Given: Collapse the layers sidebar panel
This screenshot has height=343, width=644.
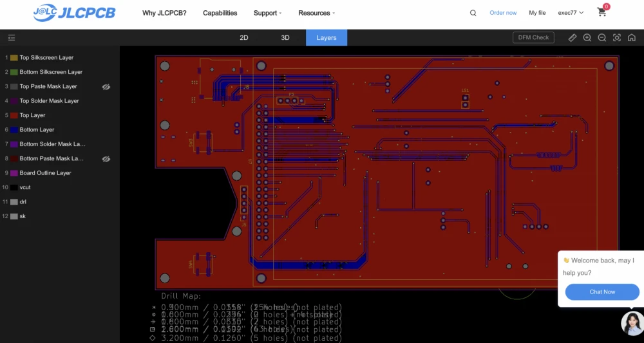Looking at the screenshot, I should tap(12, 38).
